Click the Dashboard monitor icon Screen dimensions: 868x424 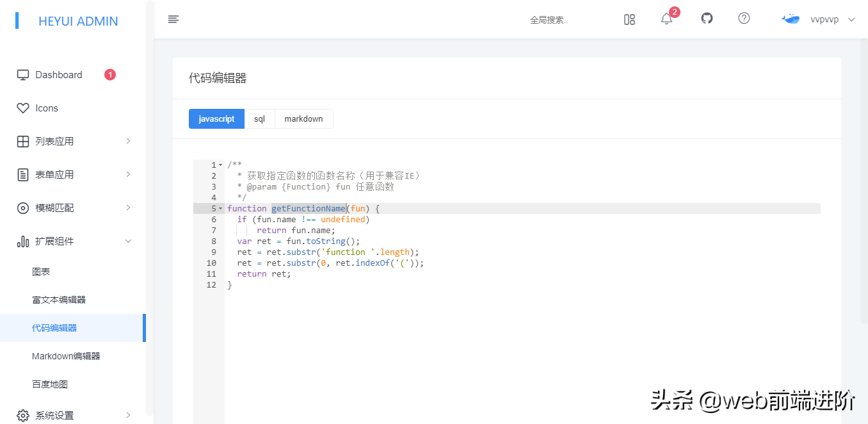(x=23, y=75)
